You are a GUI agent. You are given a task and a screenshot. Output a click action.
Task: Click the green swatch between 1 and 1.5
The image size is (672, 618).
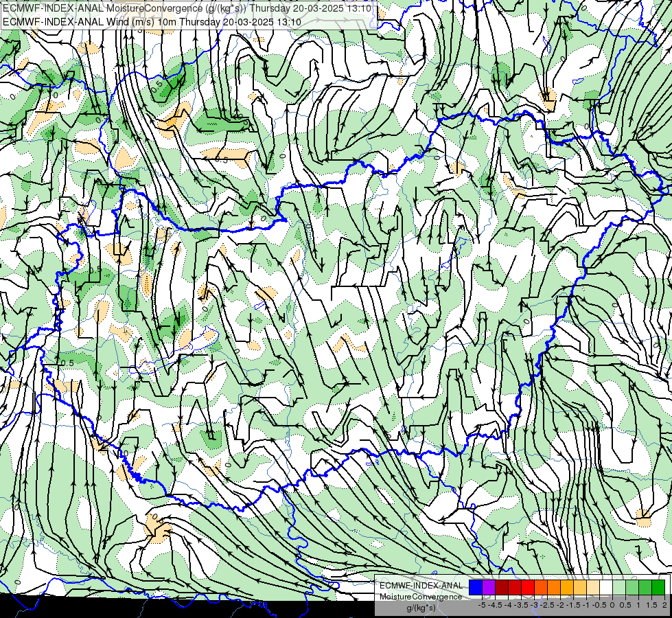pos(645,587)
